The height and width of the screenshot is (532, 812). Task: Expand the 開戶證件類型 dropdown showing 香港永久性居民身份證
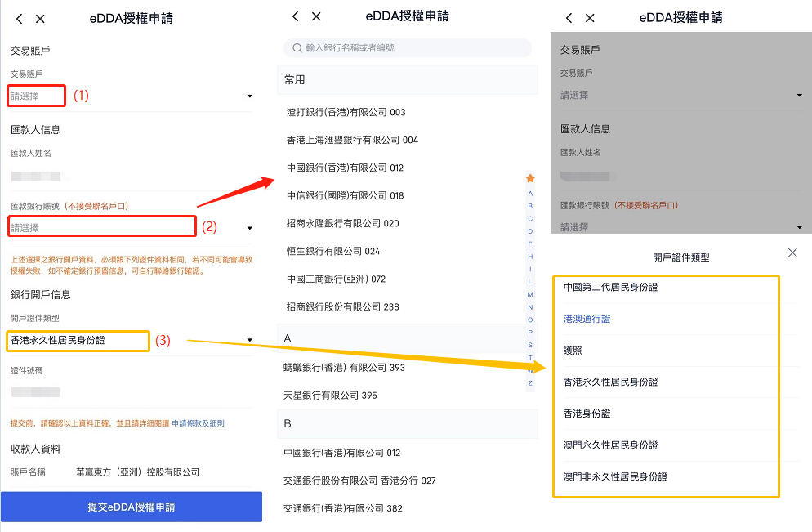point(132,340)
